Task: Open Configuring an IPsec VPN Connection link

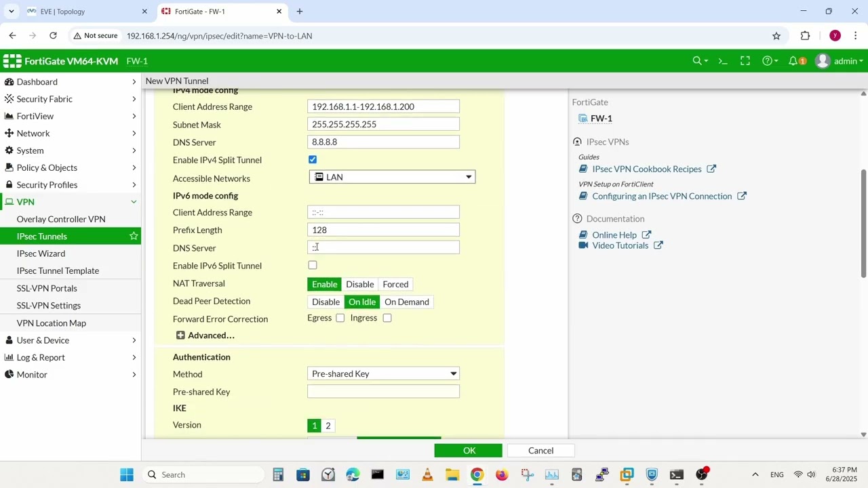Action: coord(662,197)
